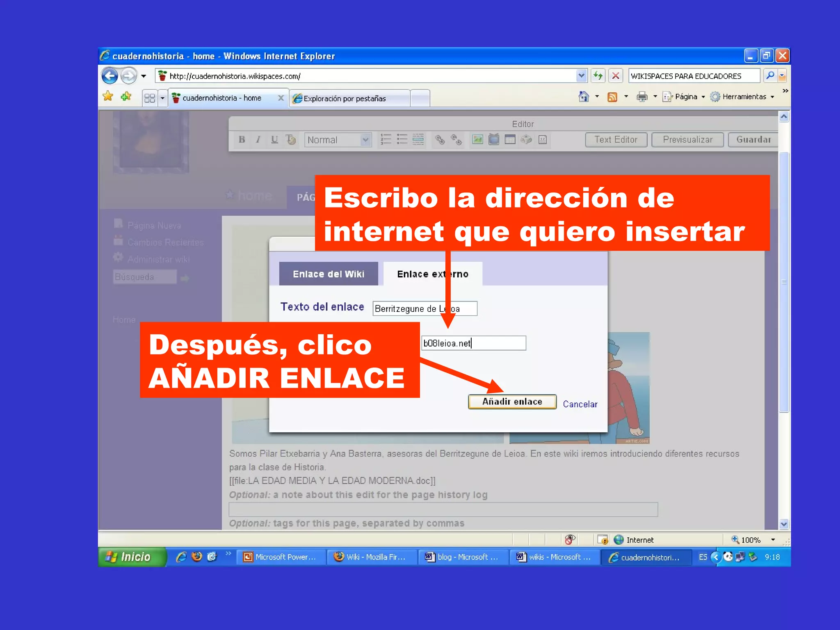Click the page scrollbar down arrow

pyautogui.click(x=784, y=524)
